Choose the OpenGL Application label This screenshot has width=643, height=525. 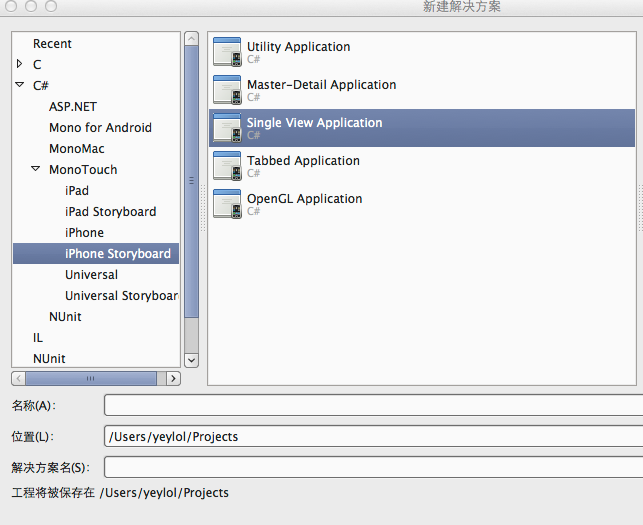point(304,199)
